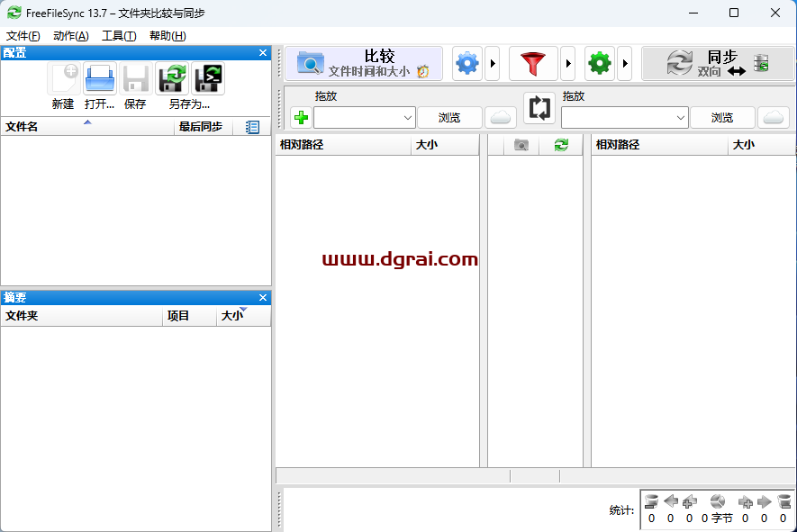
Task: Click update-left arrow statistics icon
Action: 670,501
